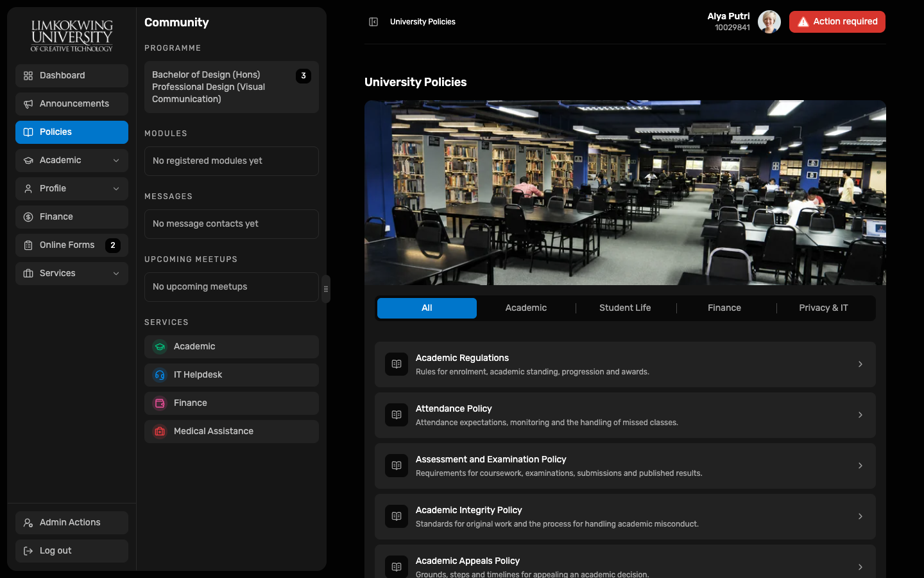The width and height of the screenshot is (924, 578).
Task: Expand the Profile sidebar menu chevron
Action: coord(116,189)
